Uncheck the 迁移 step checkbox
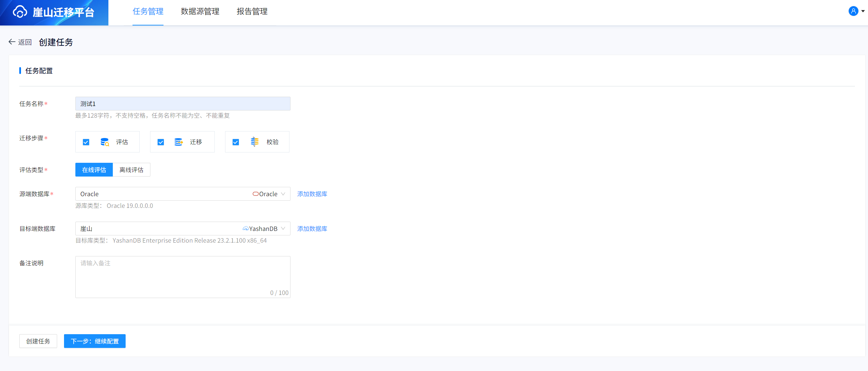This screenshot has width=868, height=371. [161, 142]
